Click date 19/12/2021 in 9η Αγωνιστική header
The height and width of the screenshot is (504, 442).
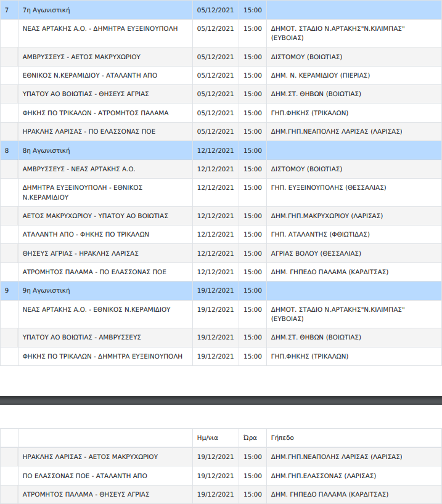click(x=215, y=291)
